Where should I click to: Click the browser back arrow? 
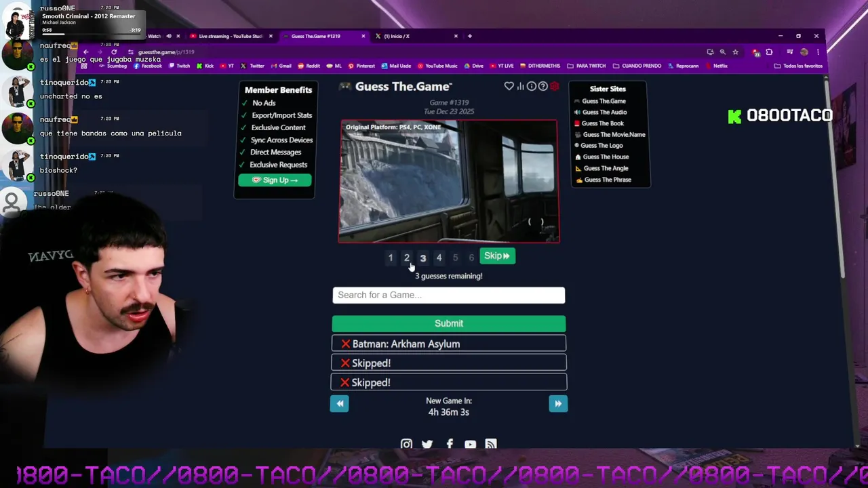[85, 52]
